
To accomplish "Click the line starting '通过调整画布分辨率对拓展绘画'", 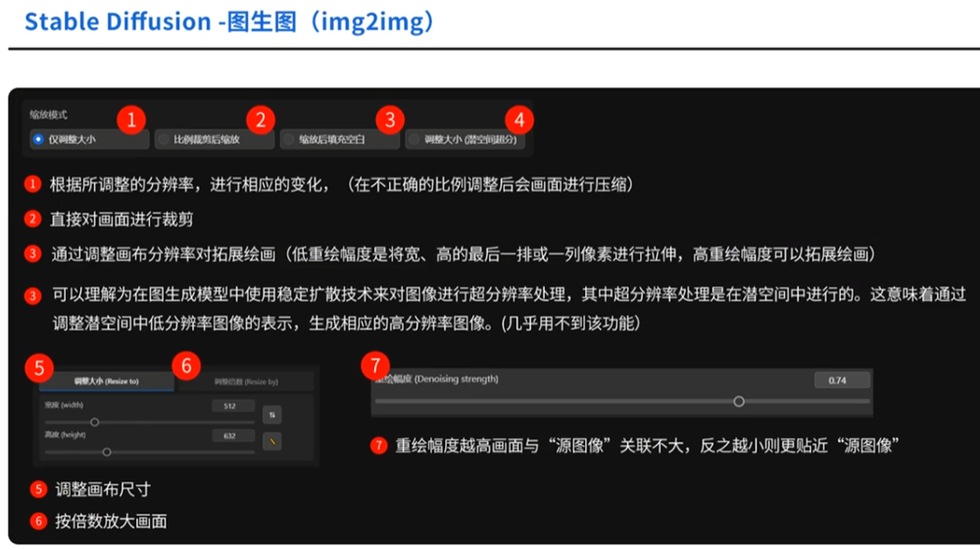I will [464, 254].
